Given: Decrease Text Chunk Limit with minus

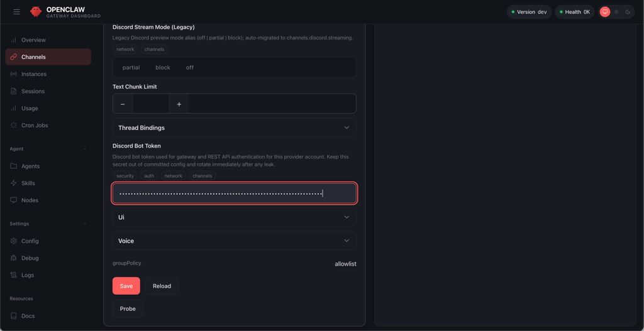Looking at the screenshot, I should (123, 104).
